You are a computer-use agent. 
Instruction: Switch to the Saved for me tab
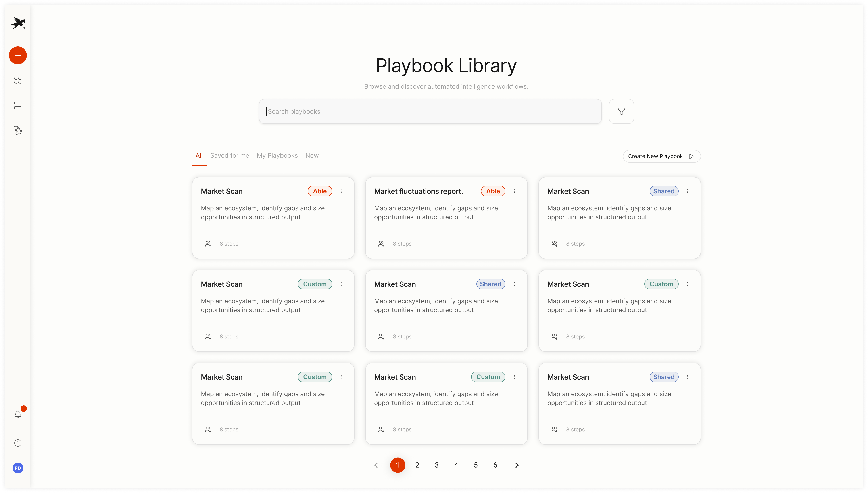tap(230, 155)
